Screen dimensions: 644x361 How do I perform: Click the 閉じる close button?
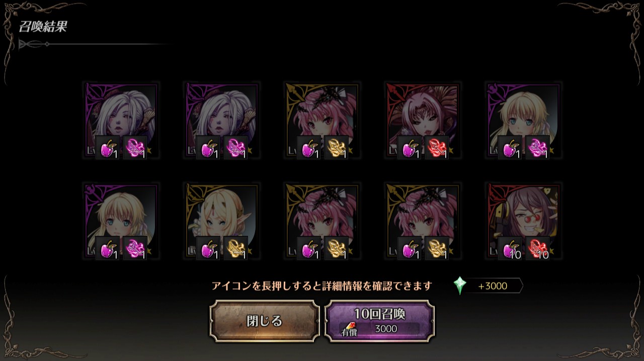[265, 321]
